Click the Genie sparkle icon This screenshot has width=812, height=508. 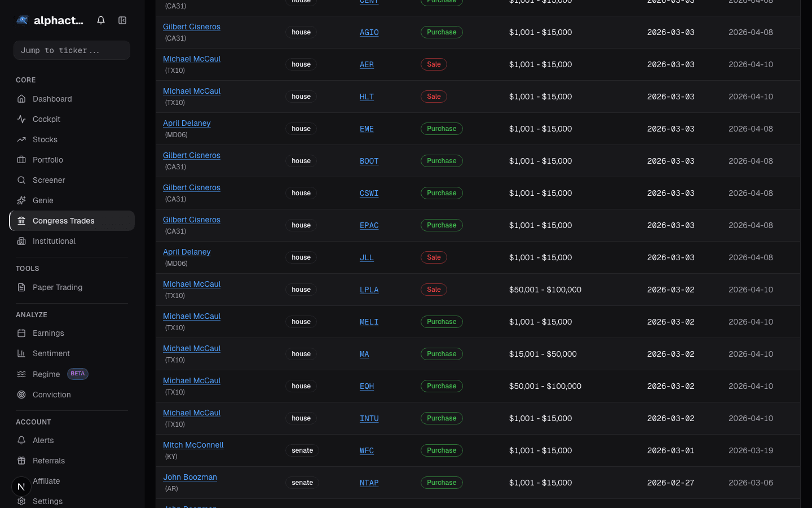[21, 200]
